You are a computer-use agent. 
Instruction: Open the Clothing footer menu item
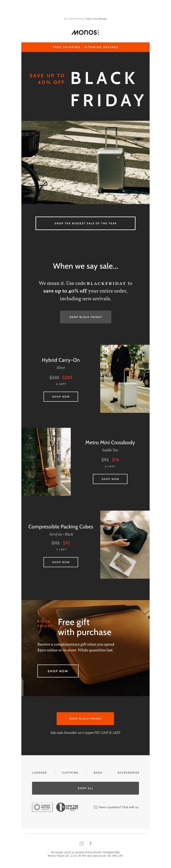coord(70,772)
